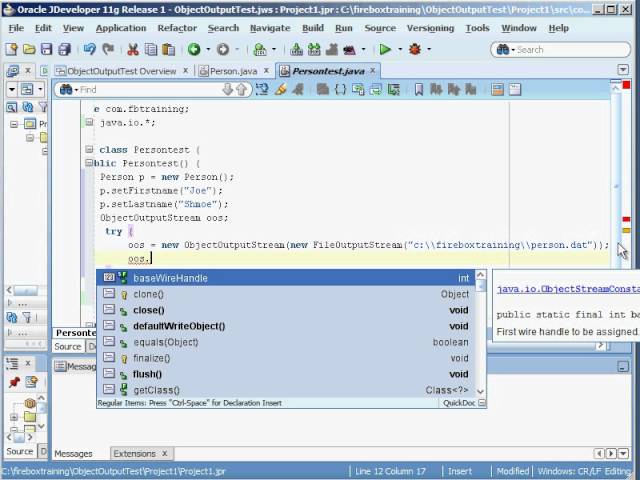
Task: Collapse the top project tree node
Action: 14,124
